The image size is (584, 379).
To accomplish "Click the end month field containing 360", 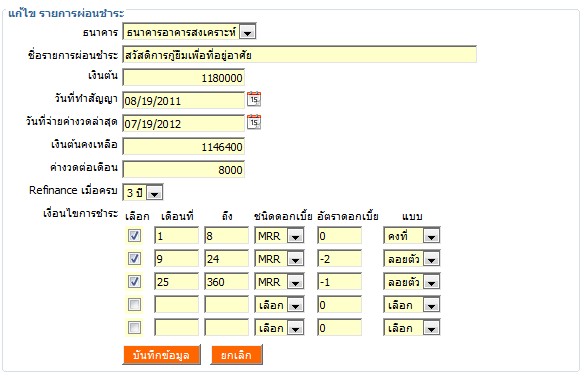I will [x=226, y=282].
